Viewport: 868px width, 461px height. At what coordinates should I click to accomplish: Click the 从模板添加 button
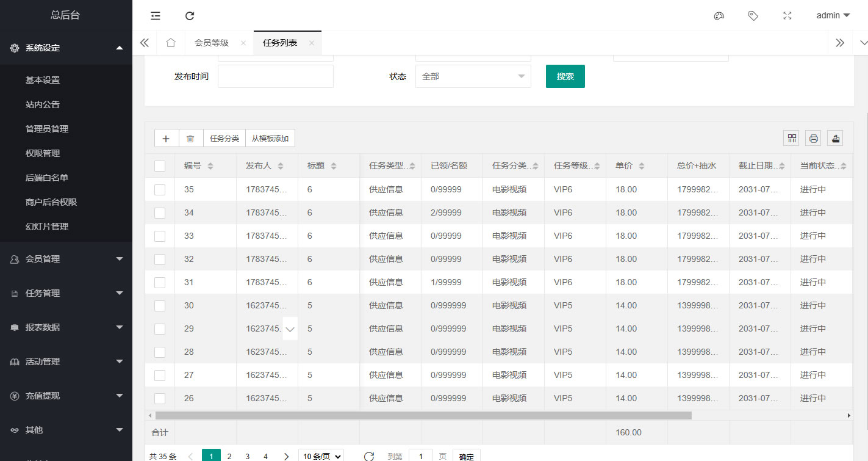pos(270,139)
